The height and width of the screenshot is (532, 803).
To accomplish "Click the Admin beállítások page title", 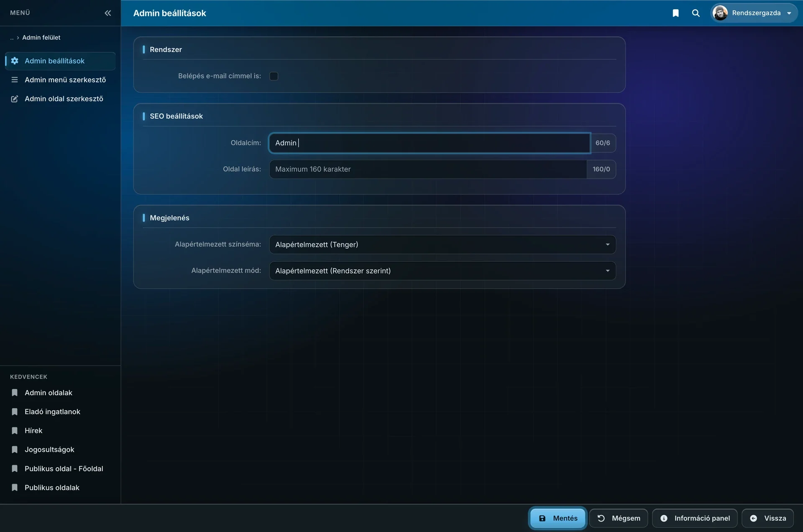I will [x=169, y=13].
